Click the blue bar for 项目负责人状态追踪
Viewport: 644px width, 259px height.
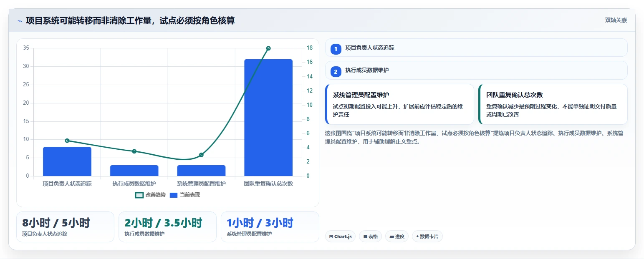(67, 161)
